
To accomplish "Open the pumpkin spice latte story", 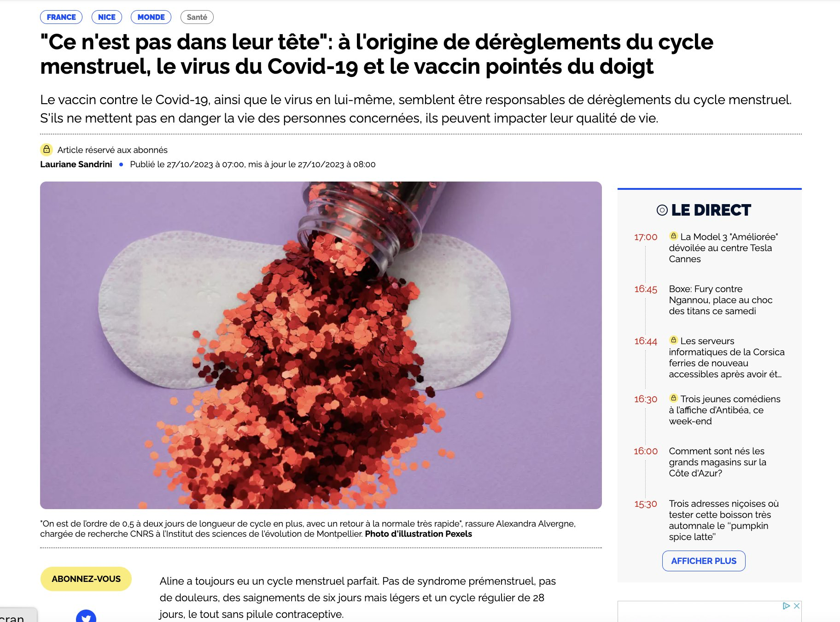I will pyautogui.click(x=723, y=520).
